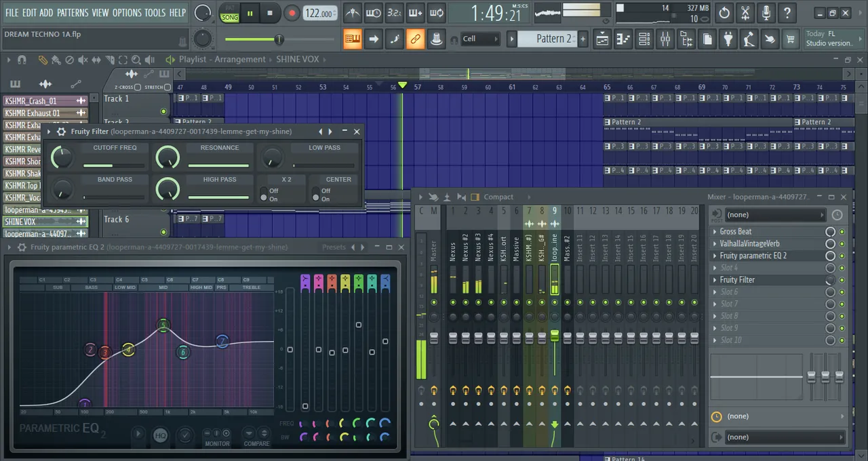Open the Fruity Filter slot arrow in mixer

click(x=715, y=280)
